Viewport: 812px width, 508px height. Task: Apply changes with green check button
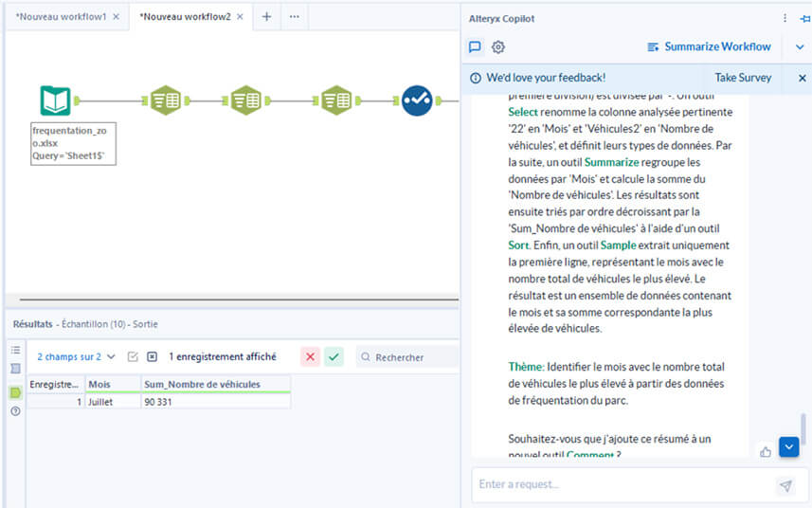(x=334, y=356)
